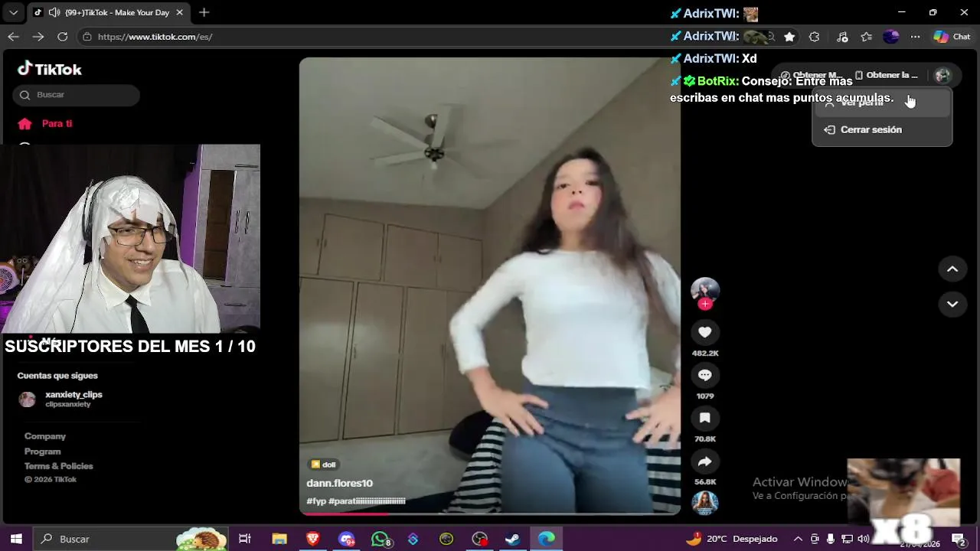This screenshot has width=980, height=551.
Task: Open File Explorer from taskbar
Action: coord(279,539)
